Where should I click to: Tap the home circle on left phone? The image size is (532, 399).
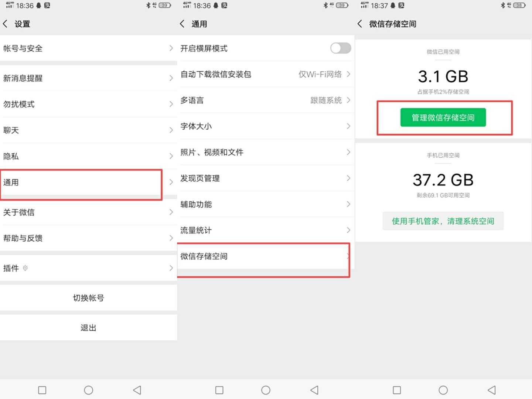[88, 390]
